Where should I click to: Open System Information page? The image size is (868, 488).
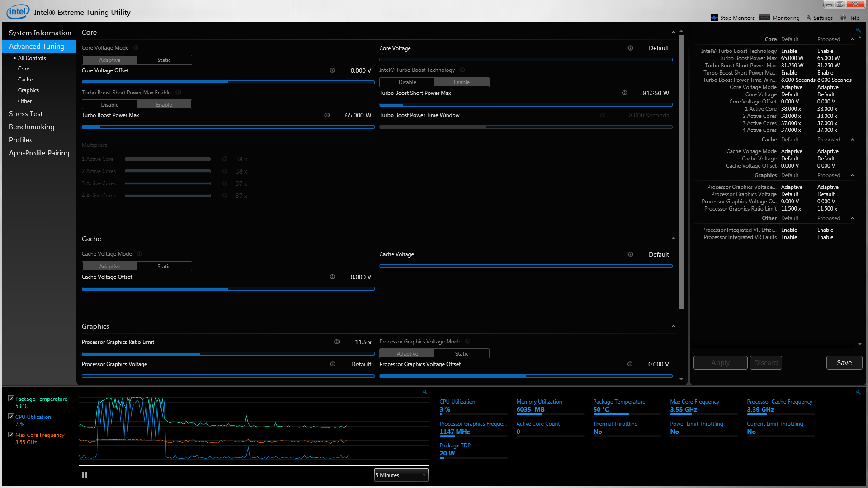tap(40, 33)
